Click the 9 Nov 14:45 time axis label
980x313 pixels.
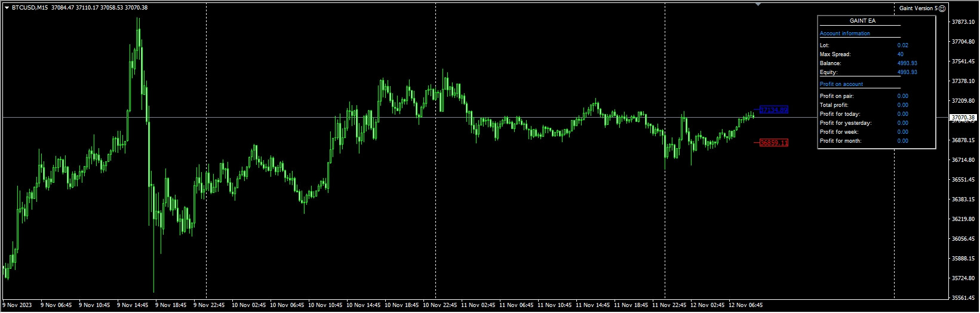[x=133, y=305]
